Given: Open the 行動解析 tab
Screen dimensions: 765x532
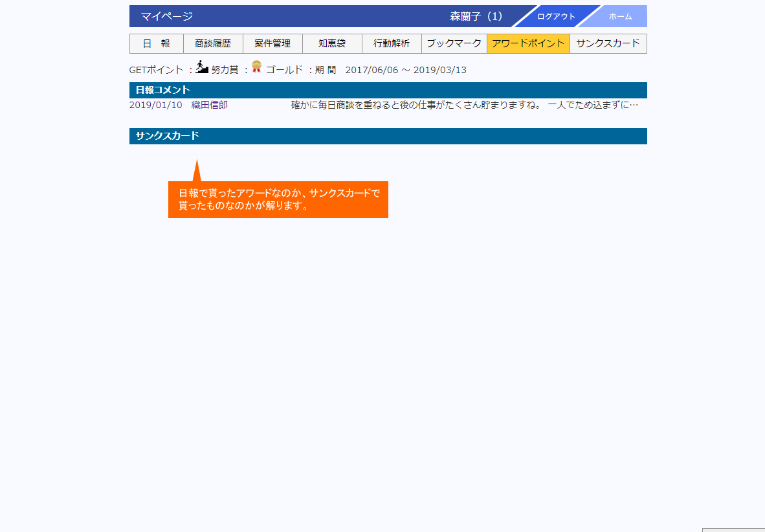Looking at the screenshot, I should (392, 44).
